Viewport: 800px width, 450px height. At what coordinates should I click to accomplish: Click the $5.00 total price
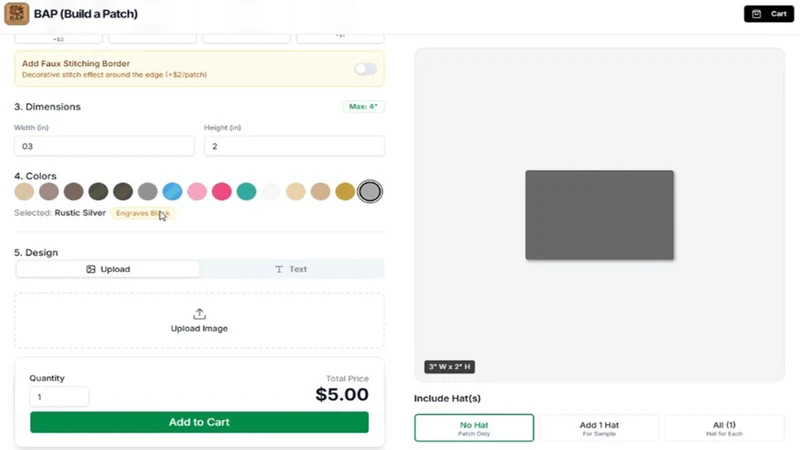pyautogui.click(x=342, y=394)
